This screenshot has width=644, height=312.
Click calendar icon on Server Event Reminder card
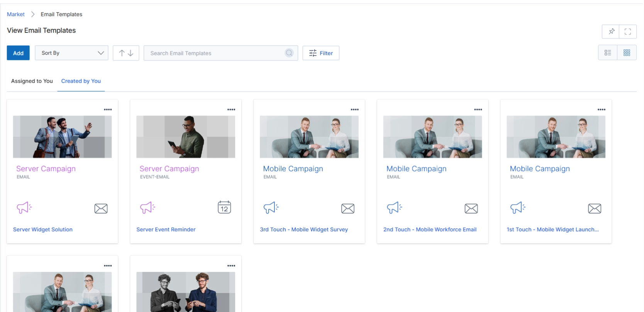(224, 207)
